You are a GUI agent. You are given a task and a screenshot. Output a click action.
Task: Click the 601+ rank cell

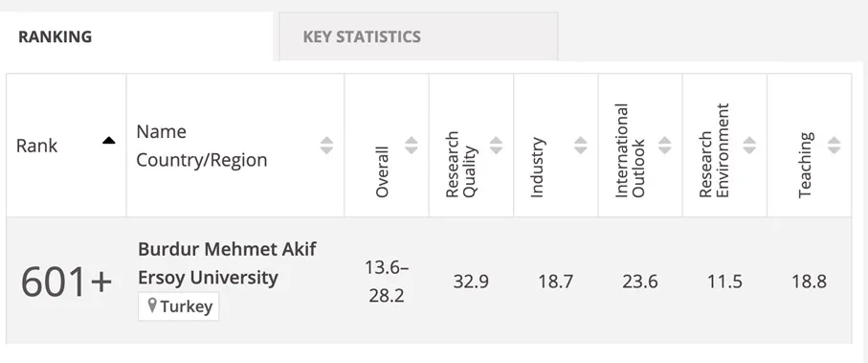click(x=66, y=281)
